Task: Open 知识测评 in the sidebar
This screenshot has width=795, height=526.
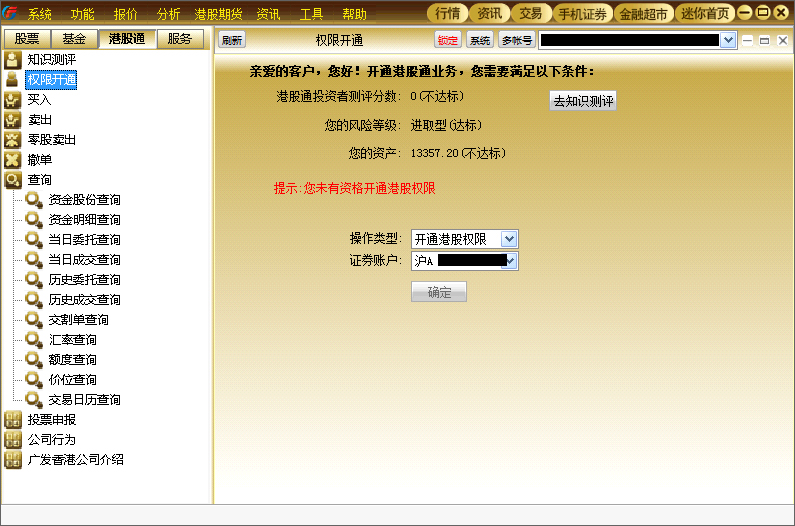Action: coord(51,60)
